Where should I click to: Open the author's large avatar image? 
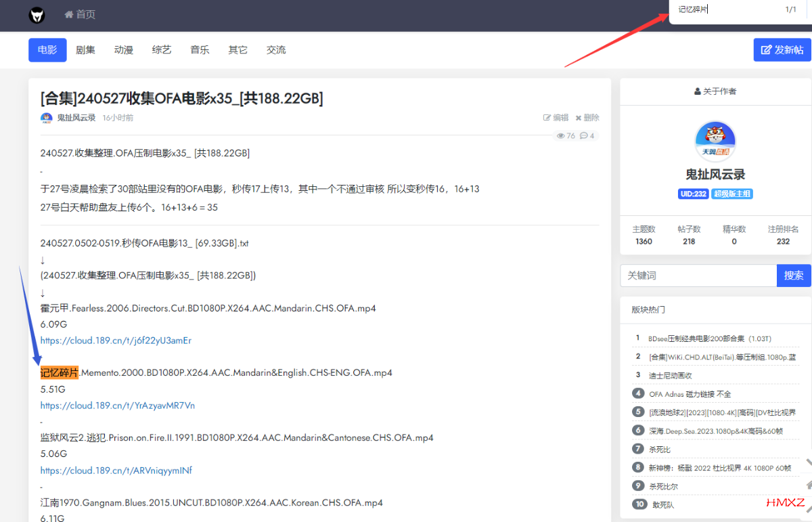715,142
